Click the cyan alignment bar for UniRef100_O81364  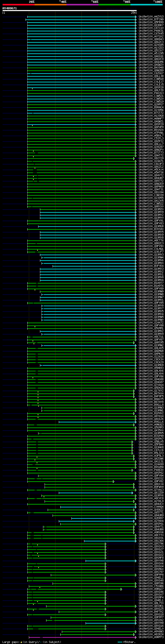[x=110, y=541]
